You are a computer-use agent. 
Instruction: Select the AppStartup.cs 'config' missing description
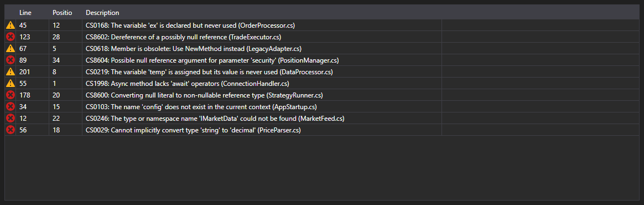click(x=201, y=106)
